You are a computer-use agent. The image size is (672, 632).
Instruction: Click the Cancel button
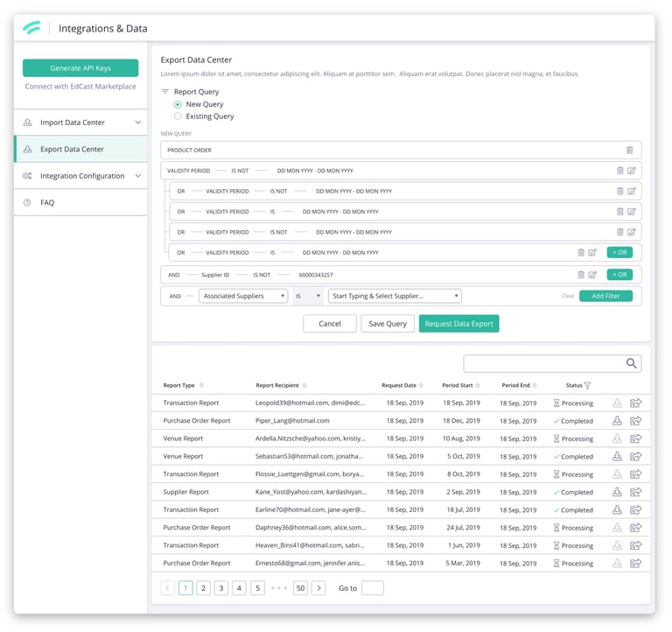point(330,324)
